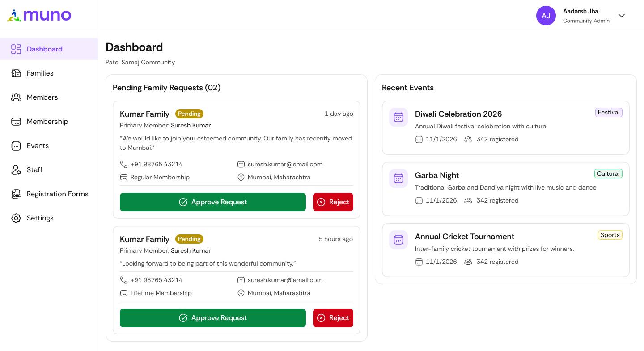Click email icon in the 1 day ago request
This screenshot has width=644, height=351.
[x=241, y=164]
